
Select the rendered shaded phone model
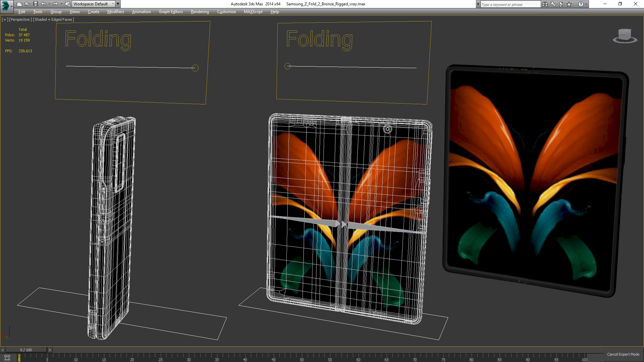click(x=536, y=181)
